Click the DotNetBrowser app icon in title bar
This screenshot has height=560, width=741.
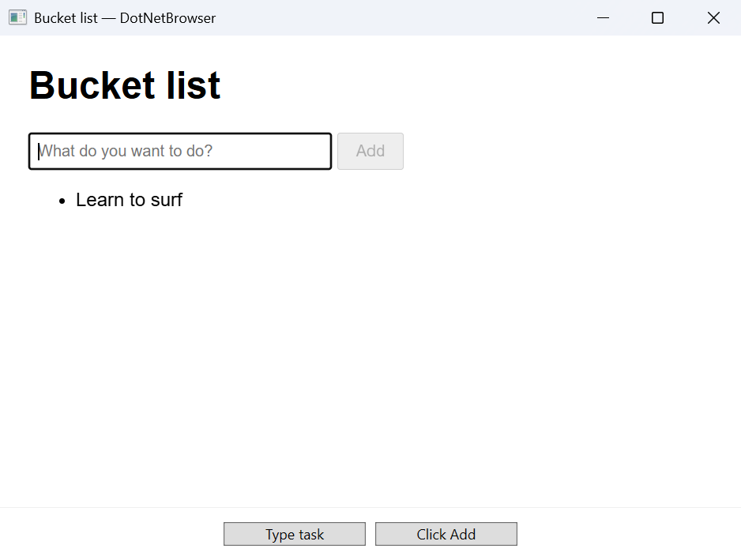(x=17, y=18)
